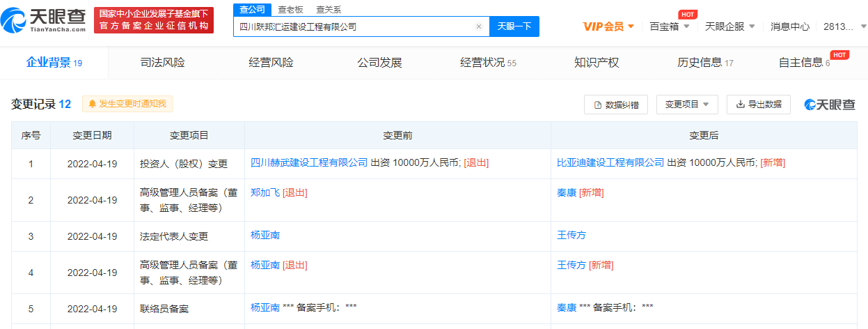
Task: Open the 司法风险 tab
Action: tap(162, 63)
